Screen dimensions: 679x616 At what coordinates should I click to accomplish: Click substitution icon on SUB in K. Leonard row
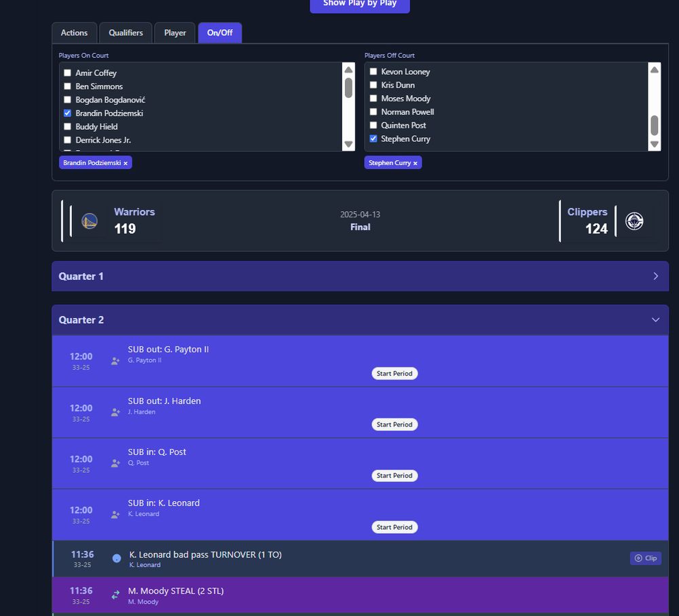point(115,515)
